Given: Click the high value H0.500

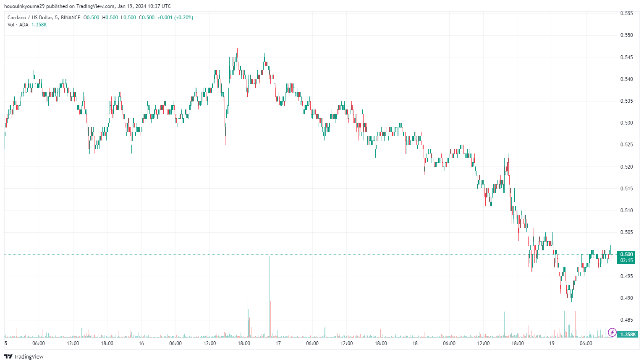Looking at the screenshot, I should [110, 18].
